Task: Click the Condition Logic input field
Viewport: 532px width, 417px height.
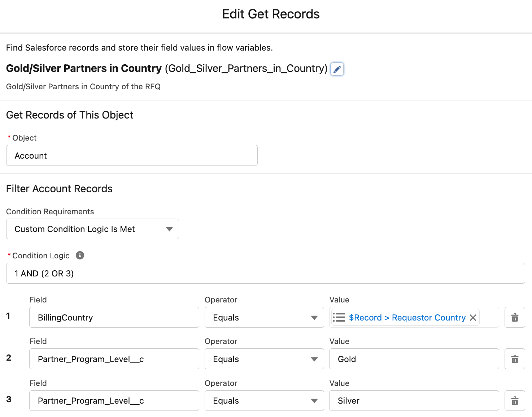Action: click(265, 274)
